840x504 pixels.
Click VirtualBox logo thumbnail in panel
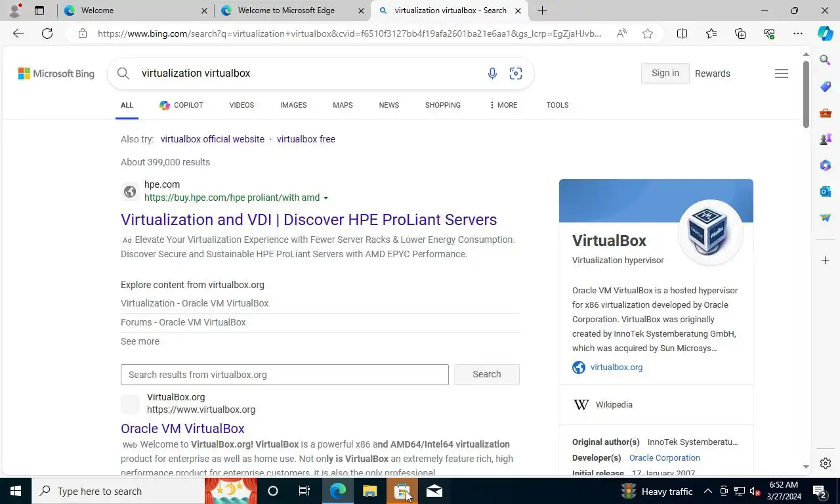[x=710, y=232]
